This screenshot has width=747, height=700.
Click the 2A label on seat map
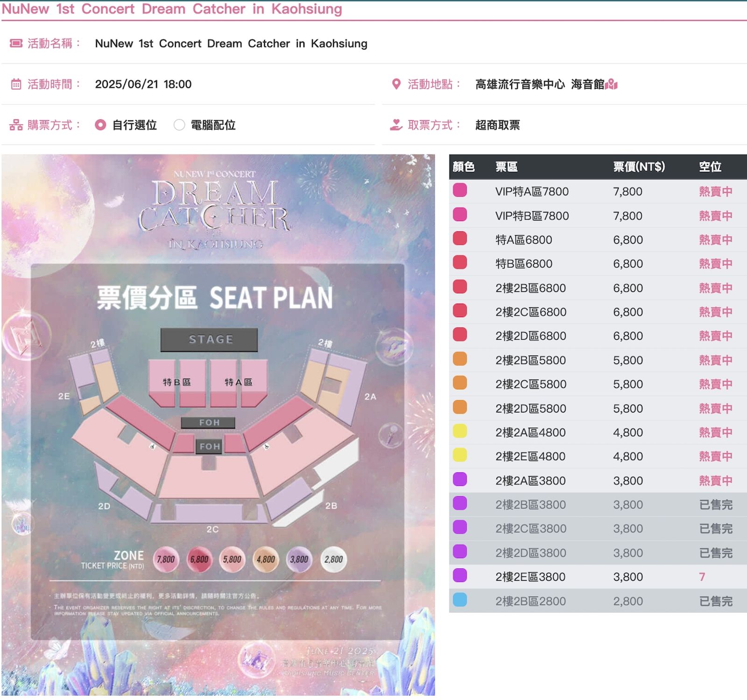pos(370,397)
